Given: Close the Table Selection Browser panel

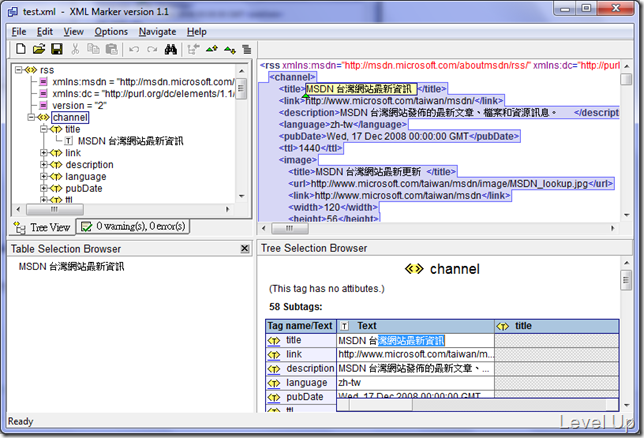Looking at the screenshot, I should click(x=245, y=249).
